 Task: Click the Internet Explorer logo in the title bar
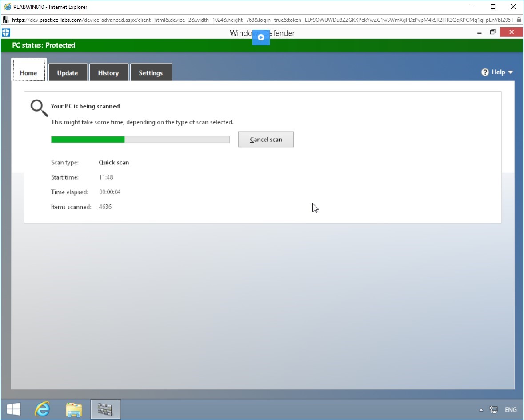[x=7, y=7]
